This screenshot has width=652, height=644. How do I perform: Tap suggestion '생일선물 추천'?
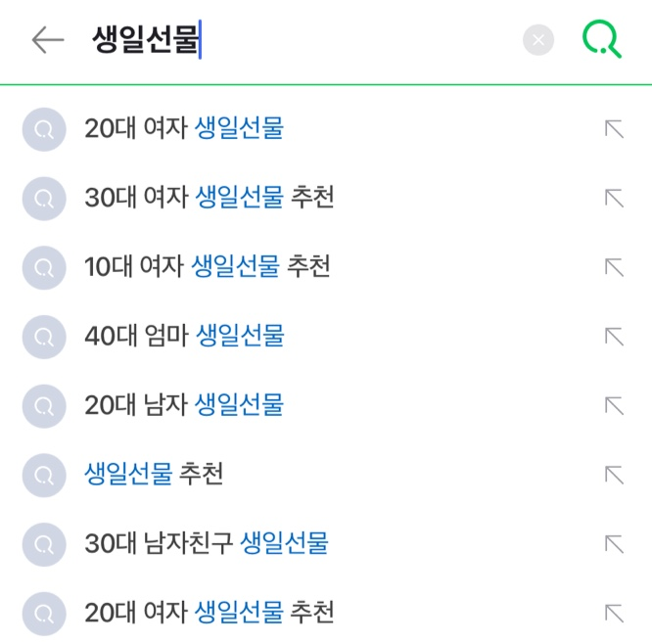point(154,475)
